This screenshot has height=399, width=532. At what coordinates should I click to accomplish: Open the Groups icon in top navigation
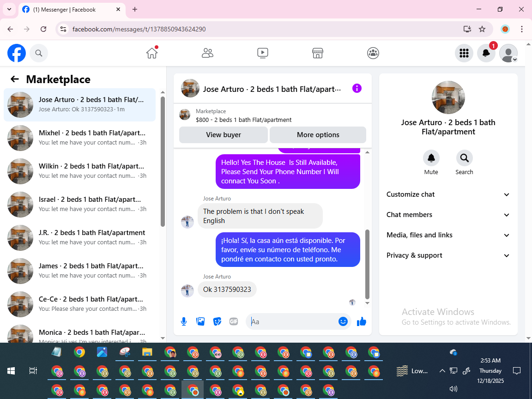point(373,53)
